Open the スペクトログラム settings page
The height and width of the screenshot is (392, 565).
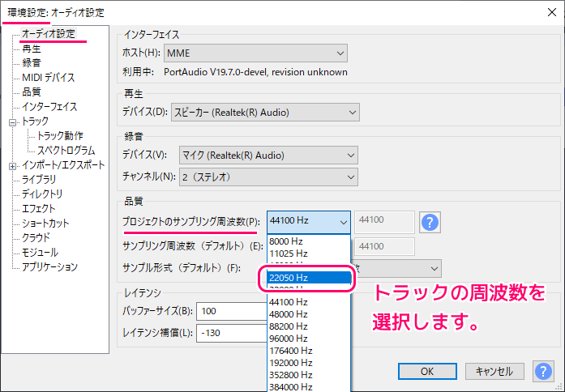pyautogui.click(x=66, y=151)
